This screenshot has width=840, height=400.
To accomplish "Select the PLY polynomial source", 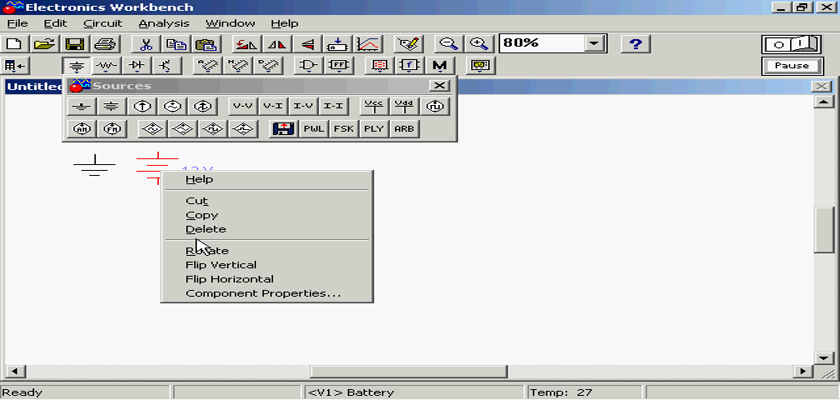I will (x=374, y=129).
